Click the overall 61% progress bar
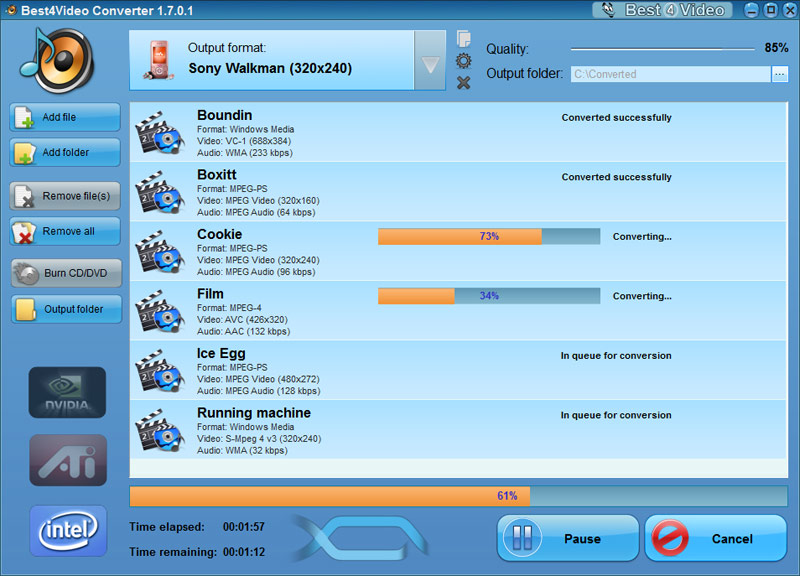 (458, 496)
